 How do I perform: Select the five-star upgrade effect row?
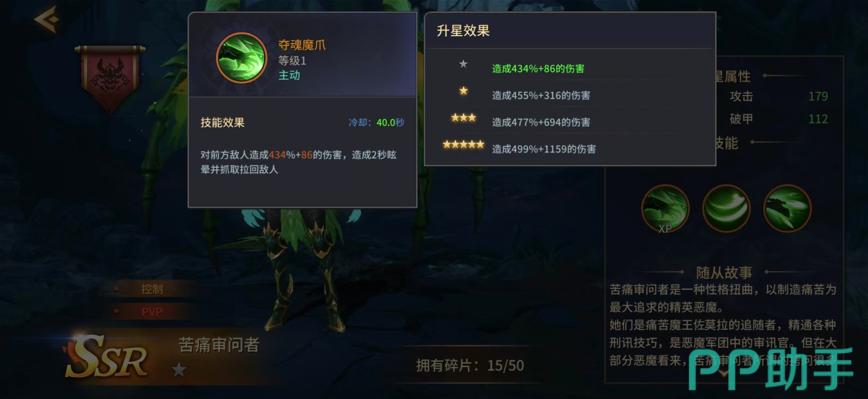coord(569,148)
